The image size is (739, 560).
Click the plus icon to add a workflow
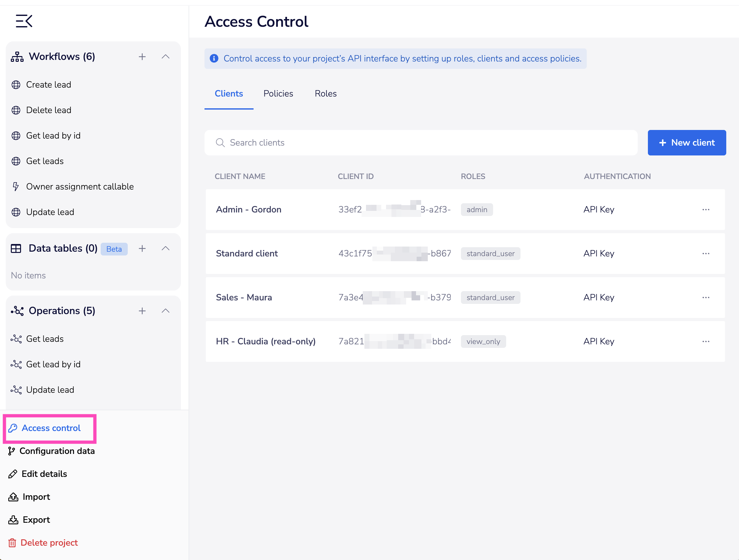pos(142,56)
